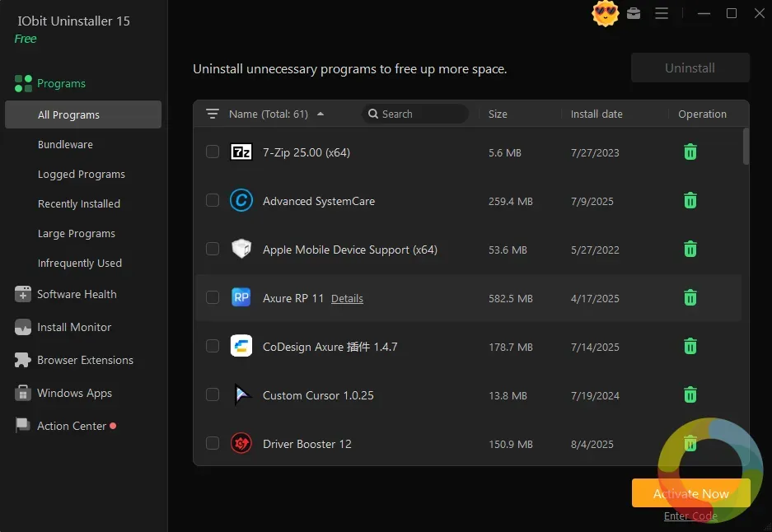
Task: Click the CoDesign Axure plugin icon
Action: tap(241, 347)
